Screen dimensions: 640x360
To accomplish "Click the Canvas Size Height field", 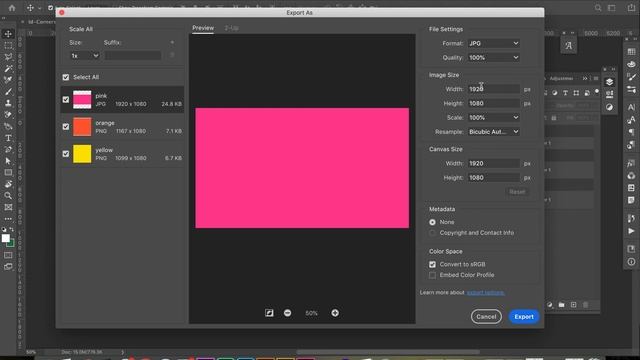I will [x=493, y=178].
